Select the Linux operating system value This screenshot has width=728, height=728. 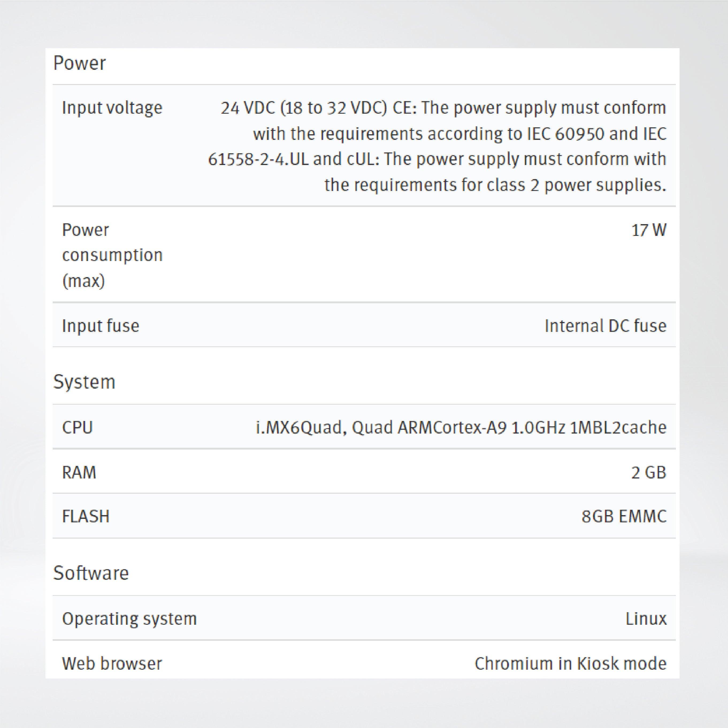point(646,618)
